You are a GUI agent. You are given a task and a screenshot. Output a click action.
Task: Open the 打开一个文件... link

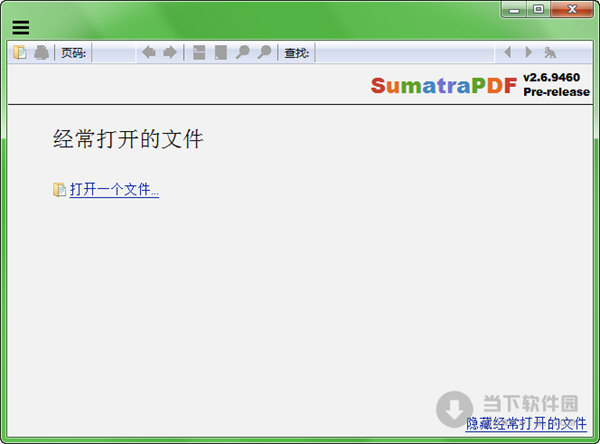(x=114, y=189)
